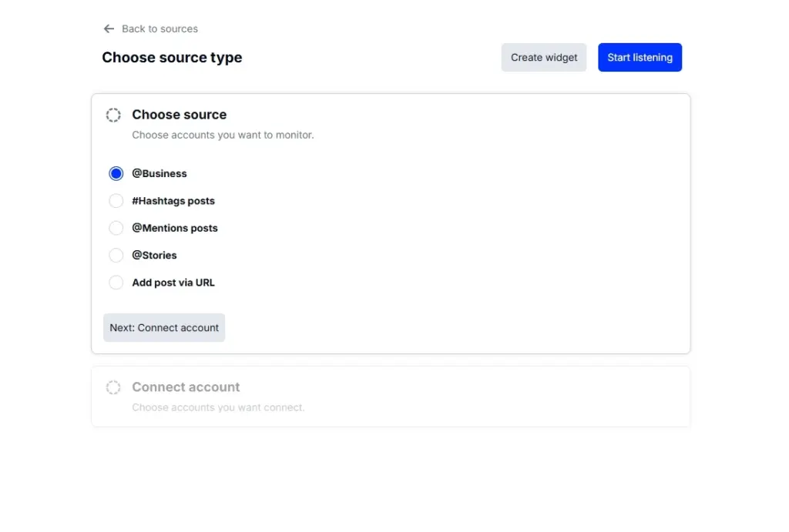Pick the @Stories source option

116,255
